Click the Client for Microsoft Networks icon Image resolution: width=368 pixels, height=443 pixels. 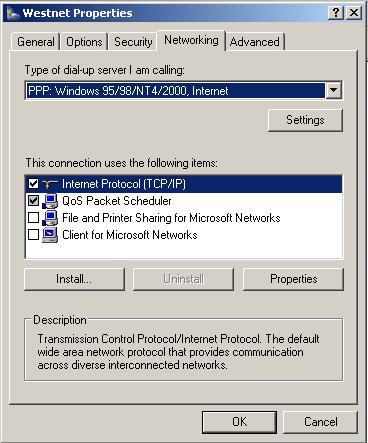coord(50,235)
